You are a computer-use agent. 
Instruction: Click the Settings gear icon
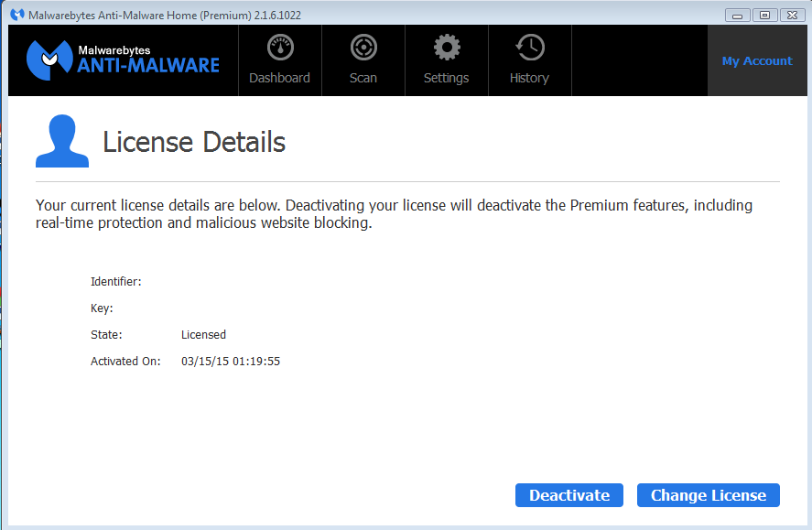tap(447, 48)
